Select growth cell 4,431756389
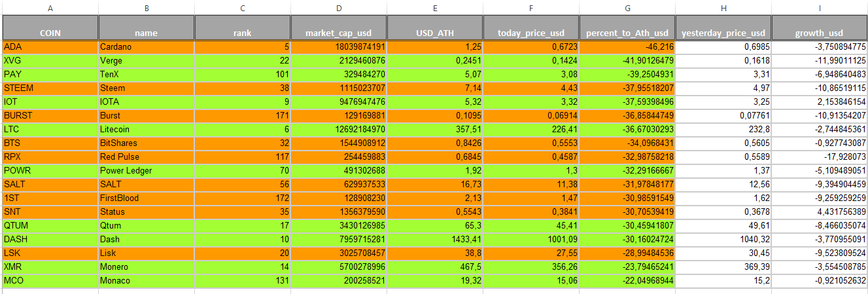The image size is (868, 294). (820, 212)
